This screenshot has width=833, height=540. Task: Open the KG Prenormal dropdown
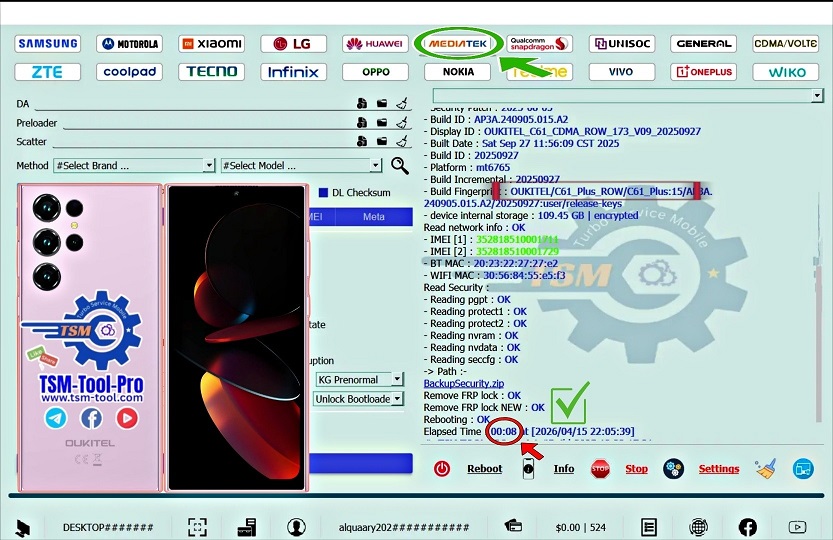[358, 380]
